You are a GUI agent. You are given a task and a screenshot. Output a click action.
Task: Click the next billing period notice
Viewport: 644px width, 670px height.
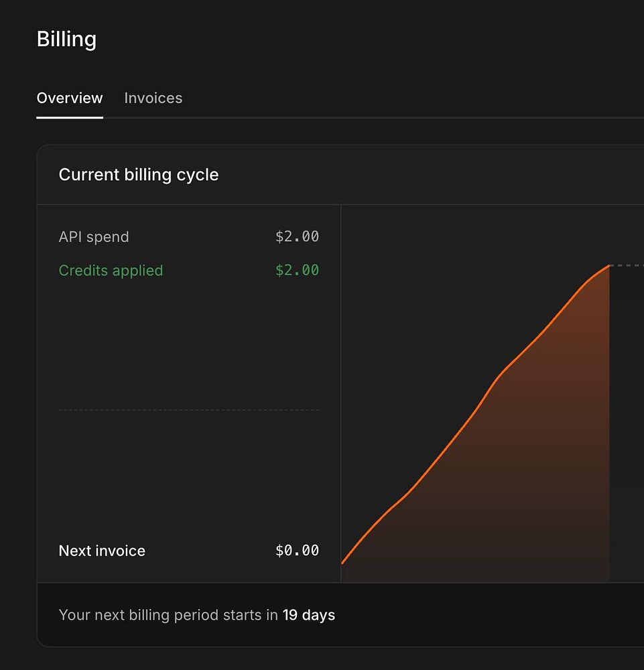pos(196,615)
